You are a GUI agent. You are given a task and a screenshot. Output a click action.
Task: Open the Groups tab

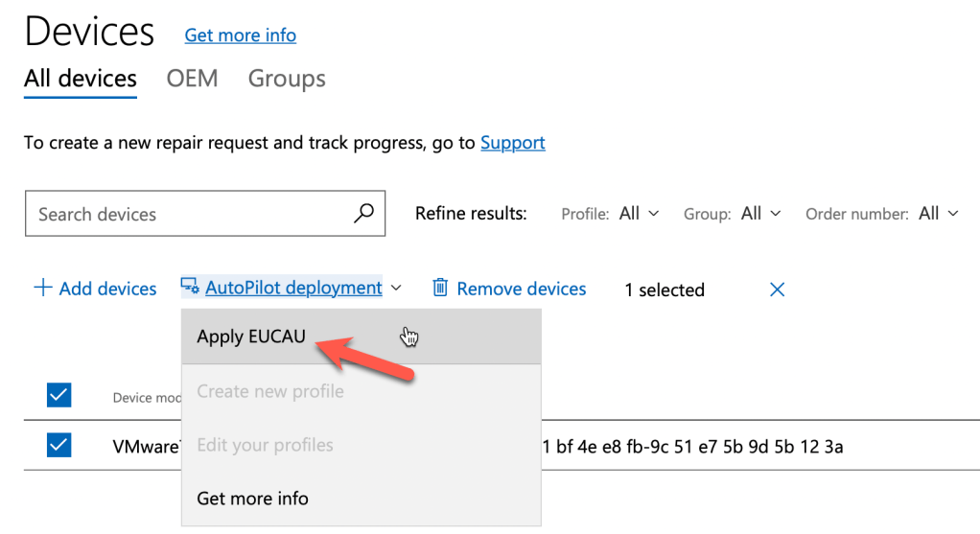(287, 79)
